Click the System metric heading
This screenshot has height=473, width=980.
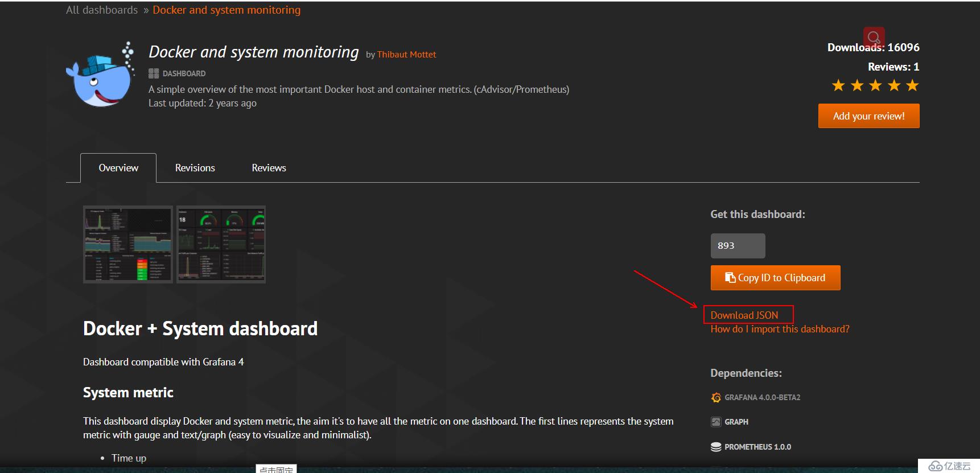128,393
